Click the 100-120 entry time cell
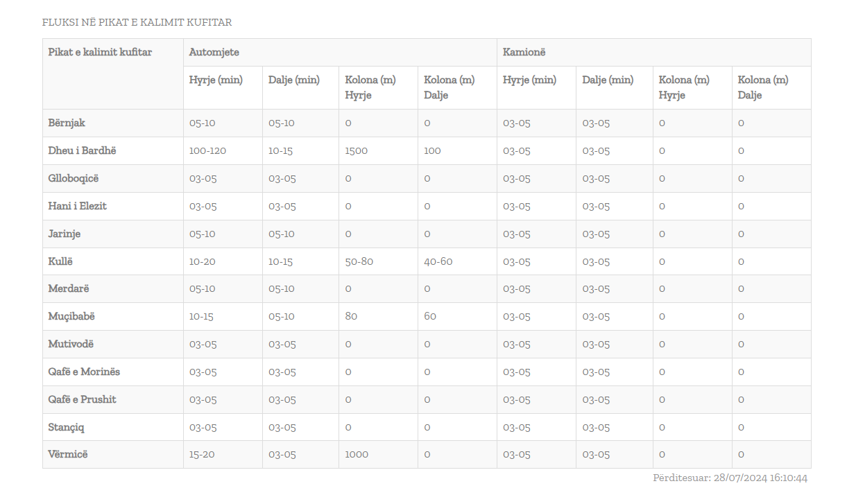Screen dimensions: 856x504 [207, 150]
